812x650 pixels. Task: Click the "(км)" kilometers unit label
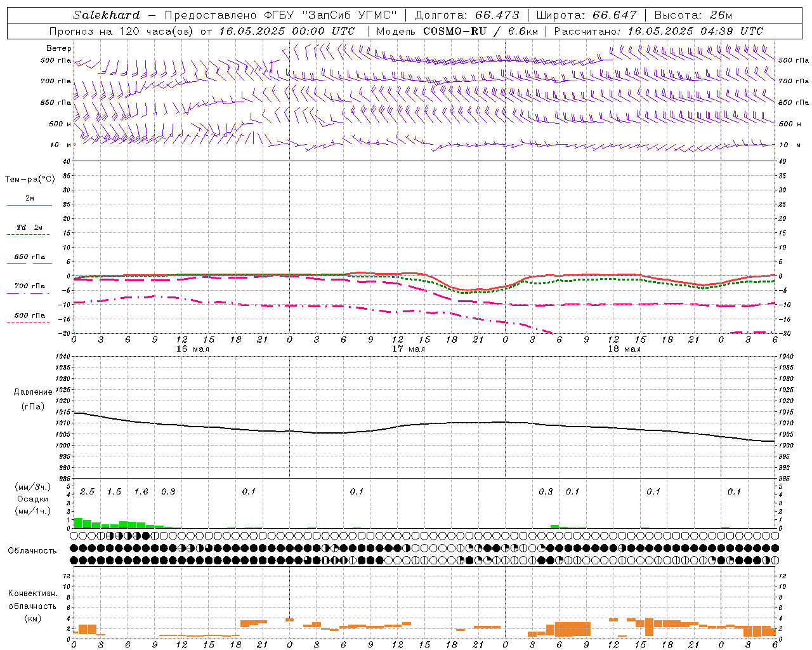click(32, 618)
